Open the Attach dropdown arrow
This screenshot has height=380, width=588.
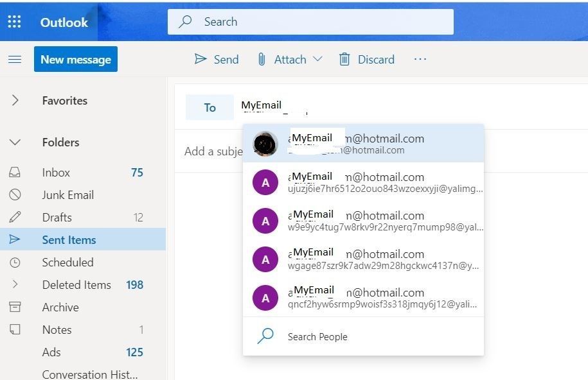tap(316, 59)
